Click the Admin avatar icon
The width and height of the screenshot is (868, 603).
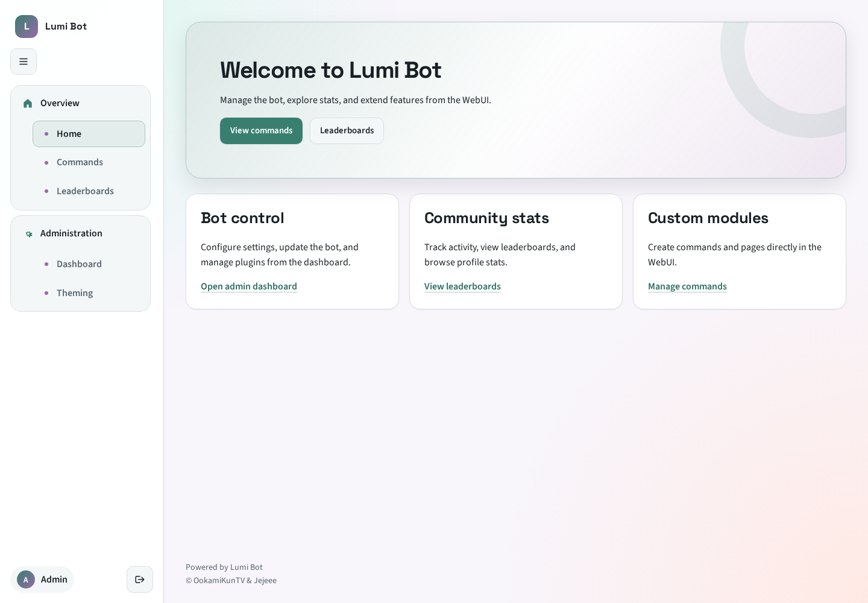click(x=26, y=579)
